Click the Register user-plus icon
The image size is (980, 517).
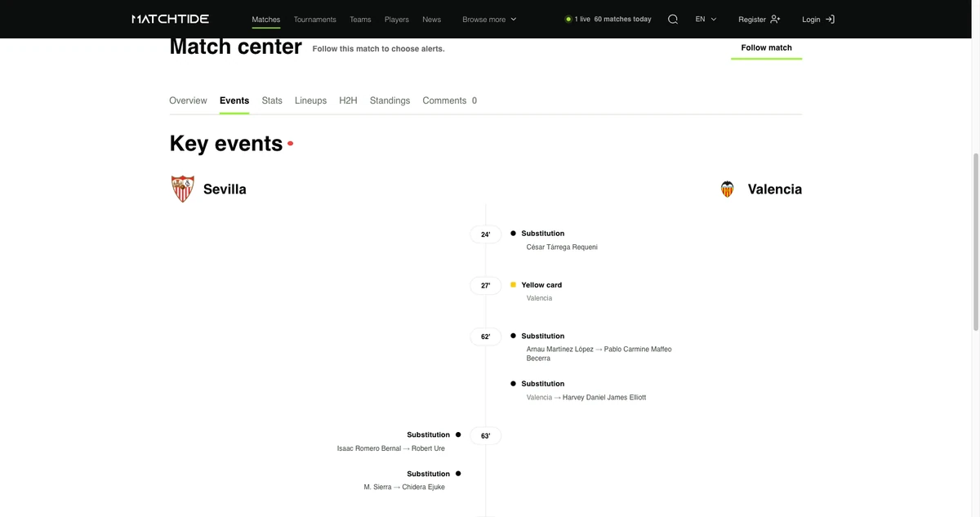pos(775,19)
